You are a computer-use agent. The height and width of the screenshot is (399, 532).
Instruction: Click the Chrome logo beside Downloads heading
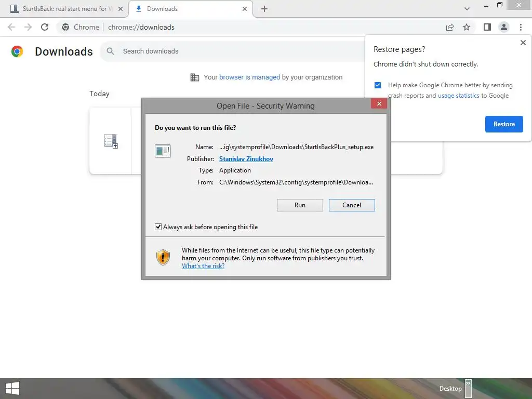point(17,51)
